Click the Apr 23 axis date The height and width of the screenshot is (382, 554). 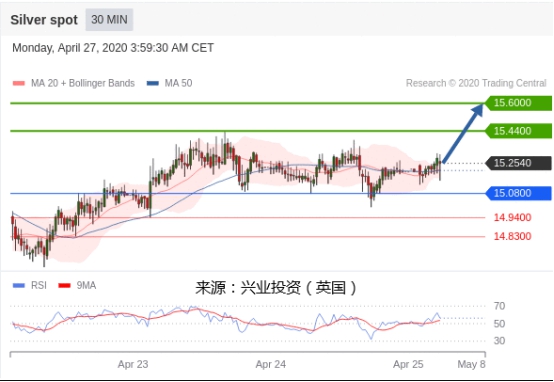point(133,364)
